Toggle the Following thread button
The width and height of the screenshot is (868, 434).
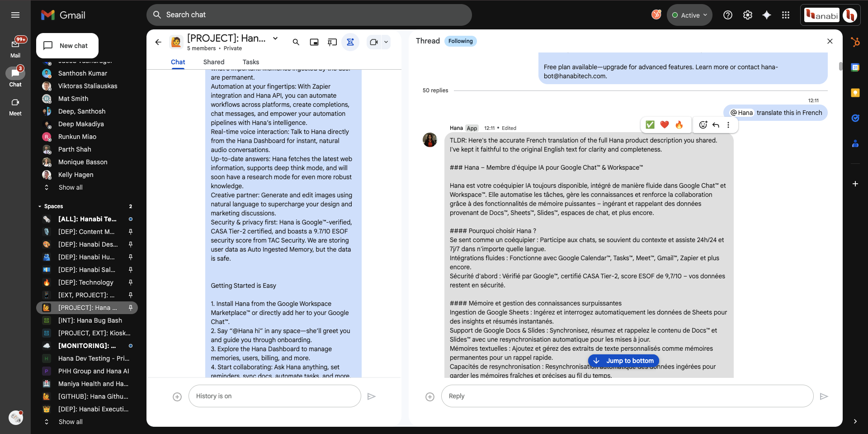click(461, 41)
